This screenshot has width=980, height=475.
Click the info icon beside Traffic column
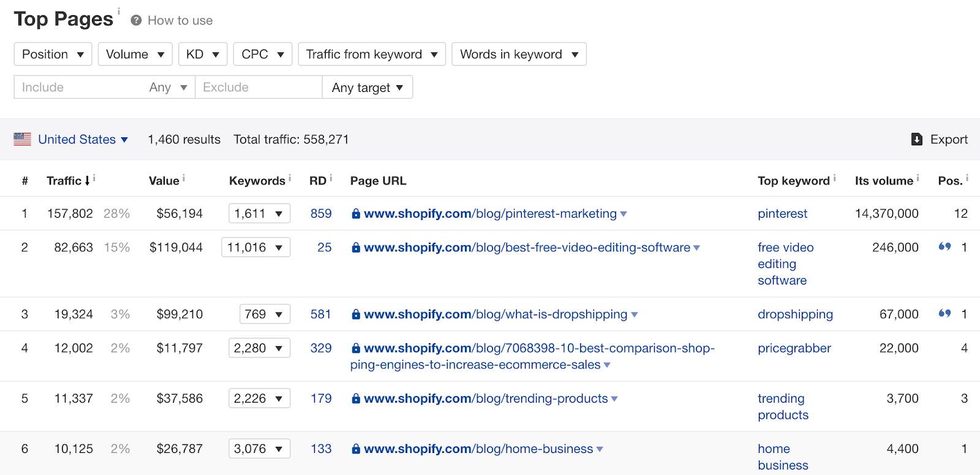(94, 178)
